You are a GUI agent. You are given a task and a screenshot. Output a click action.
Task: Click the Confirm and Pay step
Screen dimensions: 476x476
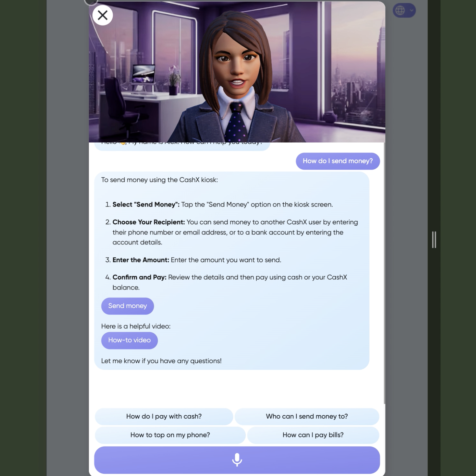click(230, 282)
